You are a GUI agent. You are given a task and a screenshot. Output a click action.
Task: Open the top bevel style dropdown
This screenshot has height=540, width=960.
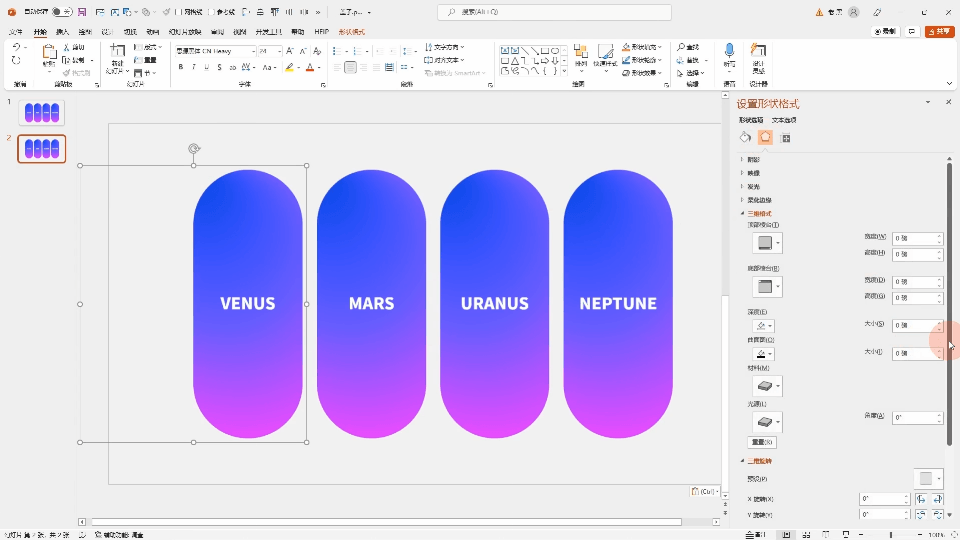(767, 243)
